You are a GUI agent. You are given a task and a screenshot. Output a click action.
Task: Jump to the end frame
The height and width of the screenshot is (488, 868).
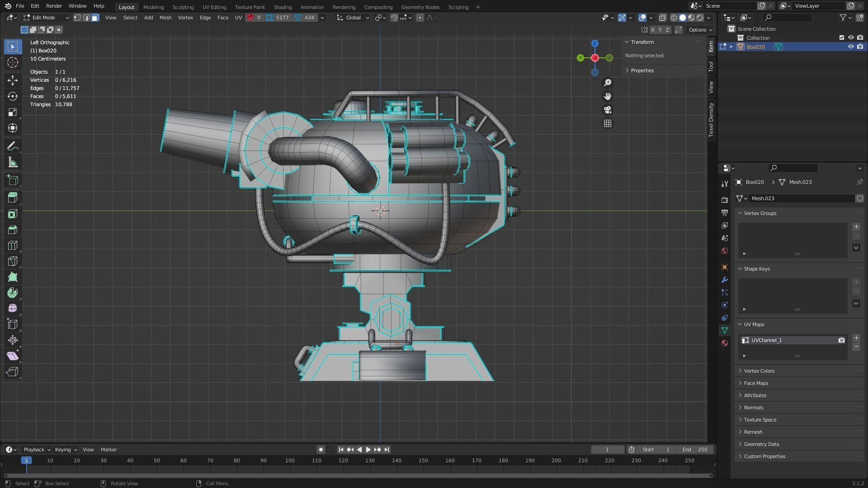[x=387, y=450]
